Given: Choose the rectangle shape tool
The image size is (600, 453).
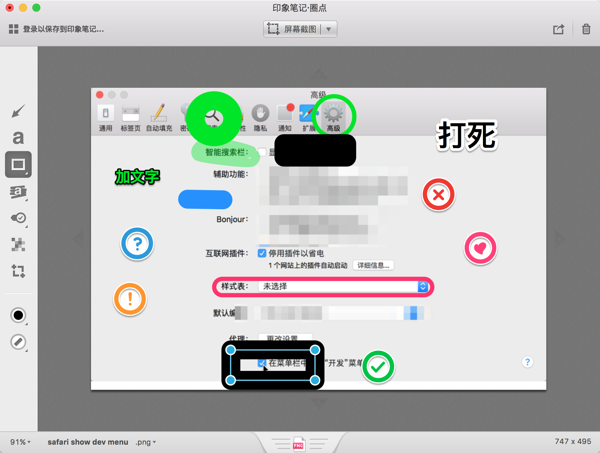Looking at the screenshot, I should 18,165.
